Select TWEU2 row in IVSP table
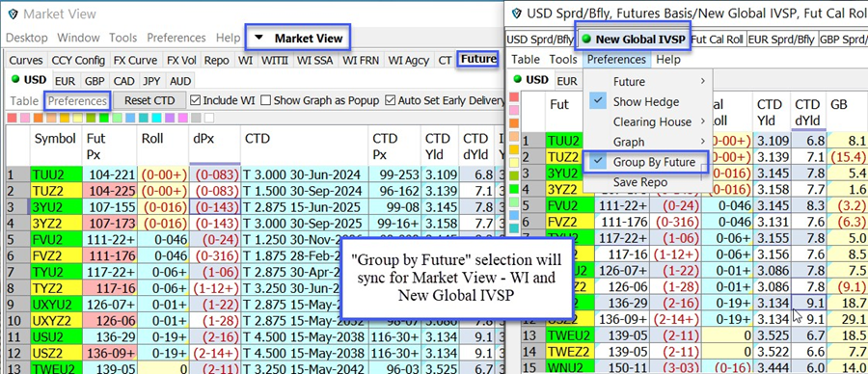This screenshot has height=374, width=868. click(x=571, y=334)
